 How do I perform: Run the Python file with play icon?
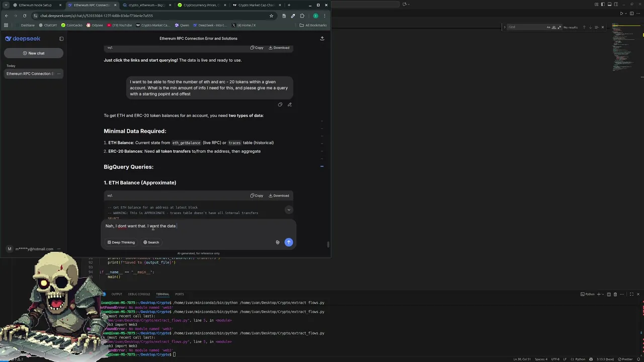pyautogui.click(x=621, y=14)
